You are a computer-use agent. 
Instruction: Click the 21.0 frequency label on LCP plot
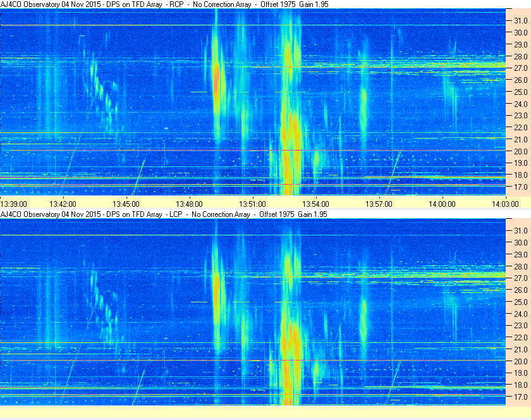(x=521, y=350)
